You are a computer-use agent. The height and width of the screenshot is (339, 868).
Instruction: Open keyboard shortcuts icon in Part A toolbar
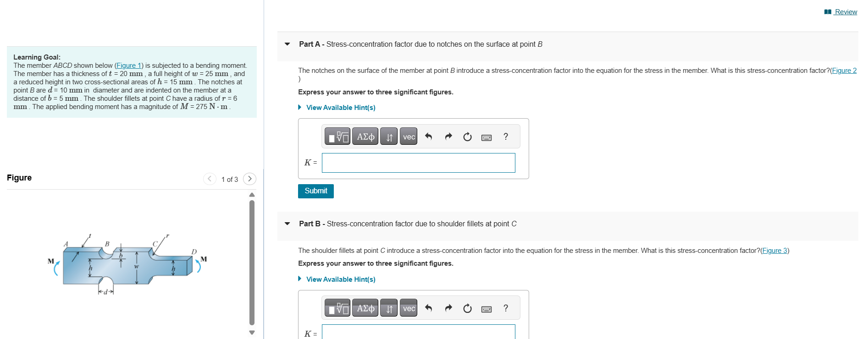tap(487, 136)
